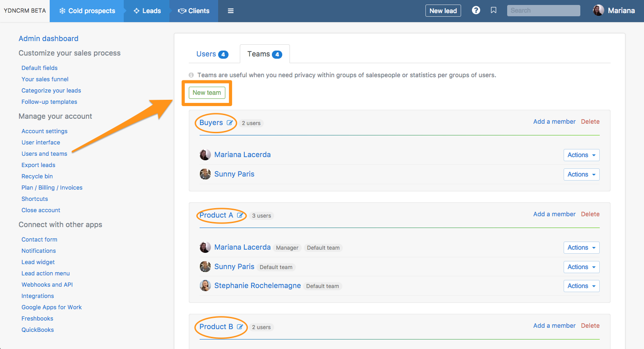Open Actions dropdown for Sunny Paris in Product A
644x349 pixels.
(581, 267)
